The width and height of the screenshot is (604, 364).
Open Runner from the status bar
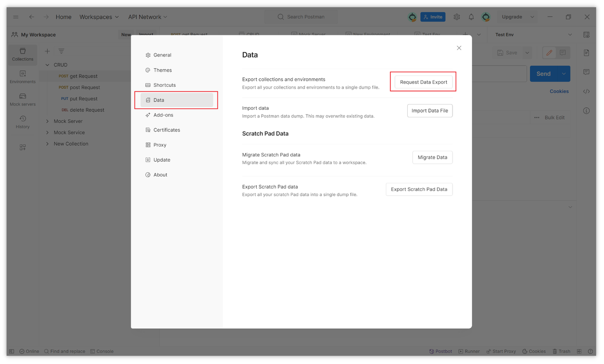(469, 352)
